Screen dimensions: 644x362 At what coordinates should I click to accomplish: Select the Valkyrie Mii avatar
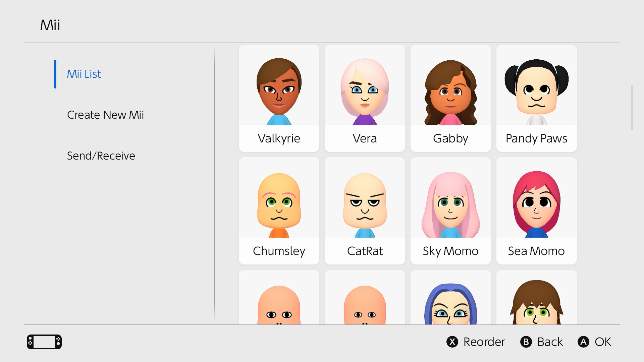(x=279, y=98)
